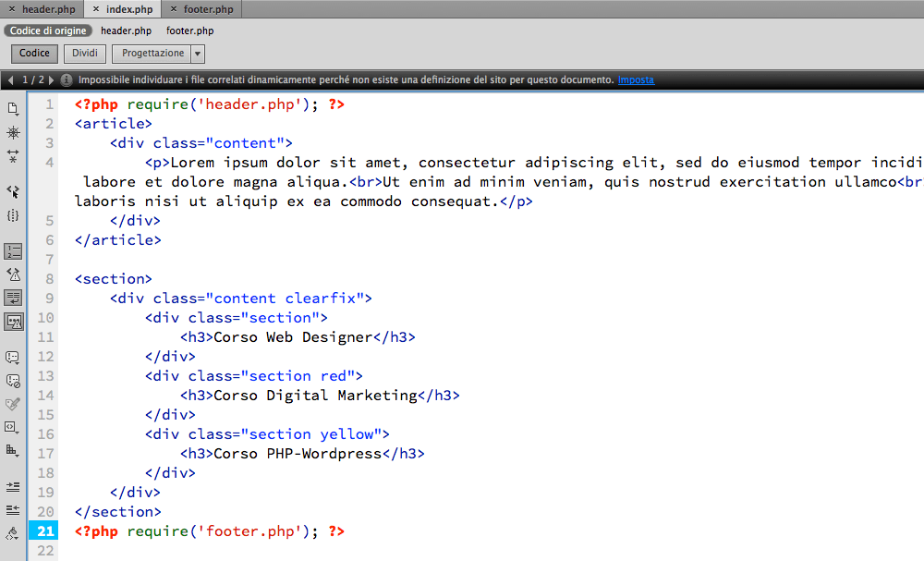
Task: Click the text "Corso Web Designer"
Action: (x=293, y=337)
